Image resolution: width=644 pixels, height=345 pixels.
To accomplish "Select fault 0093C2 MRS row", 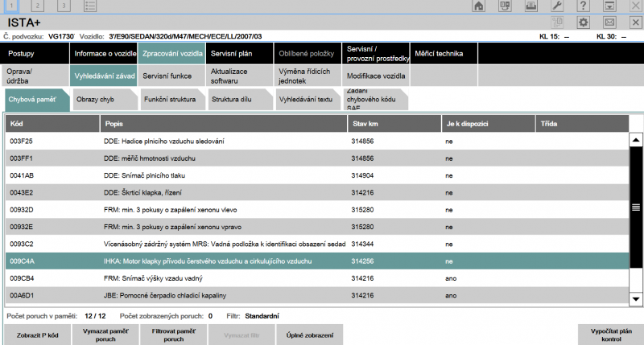I will coord(317,244).
